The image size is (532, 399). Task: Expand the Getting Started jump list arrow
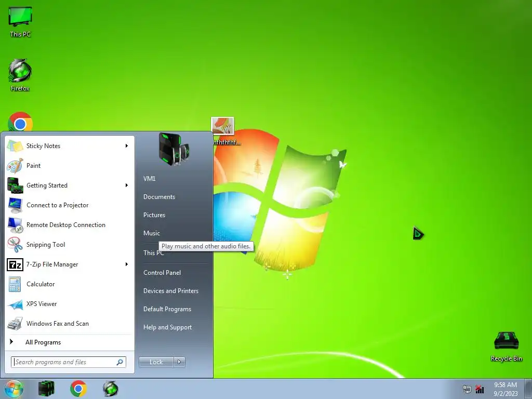click(127, 185)
